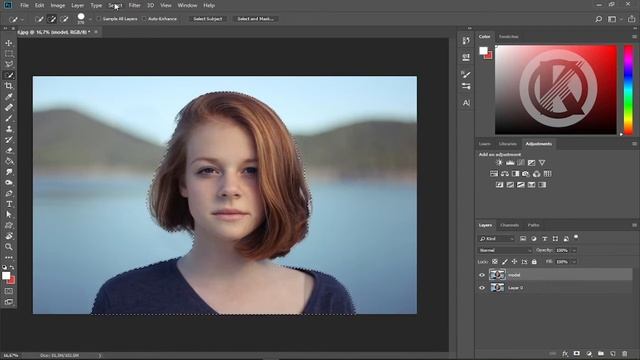Select the Rectangular Marquee tool
This screenshot has height=360, width=640.
[x=9, y=53]
